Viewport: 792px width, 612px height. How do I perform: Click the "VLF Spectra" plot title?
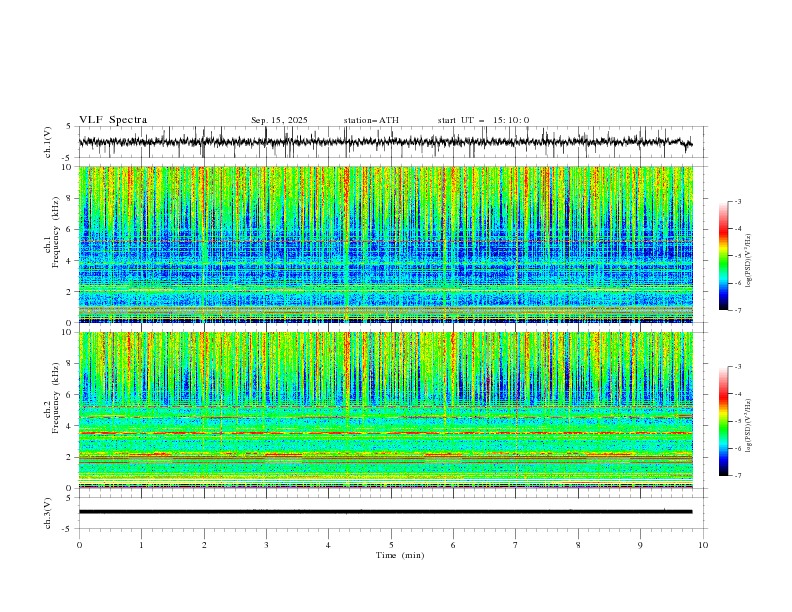[113, 120]
